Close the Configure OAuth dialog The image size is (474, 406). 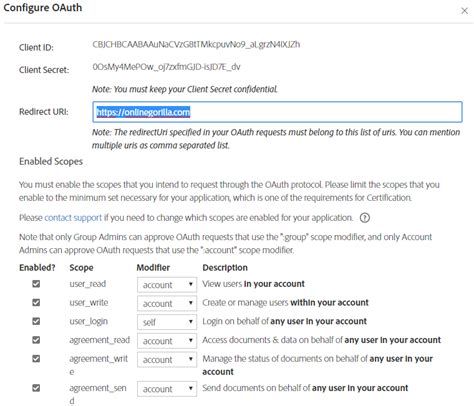[x=464, y=11]
